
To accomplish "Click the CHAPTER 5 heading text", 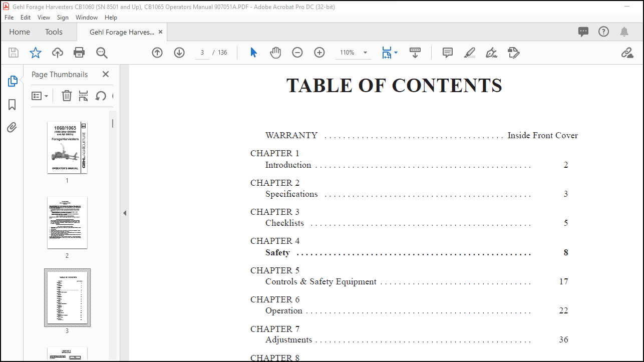I will pyautogui.click(x=275, y=270).
